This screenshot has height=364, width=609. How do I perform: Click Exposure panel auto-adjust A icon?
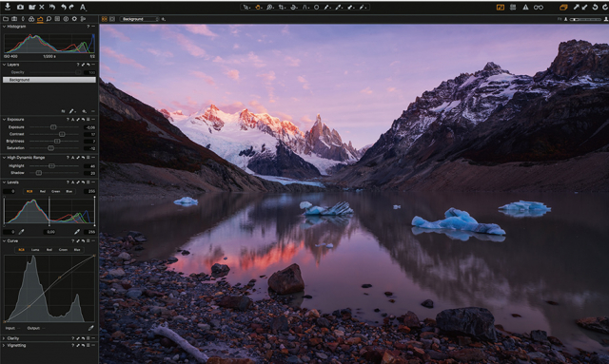(x=72, y=119)
